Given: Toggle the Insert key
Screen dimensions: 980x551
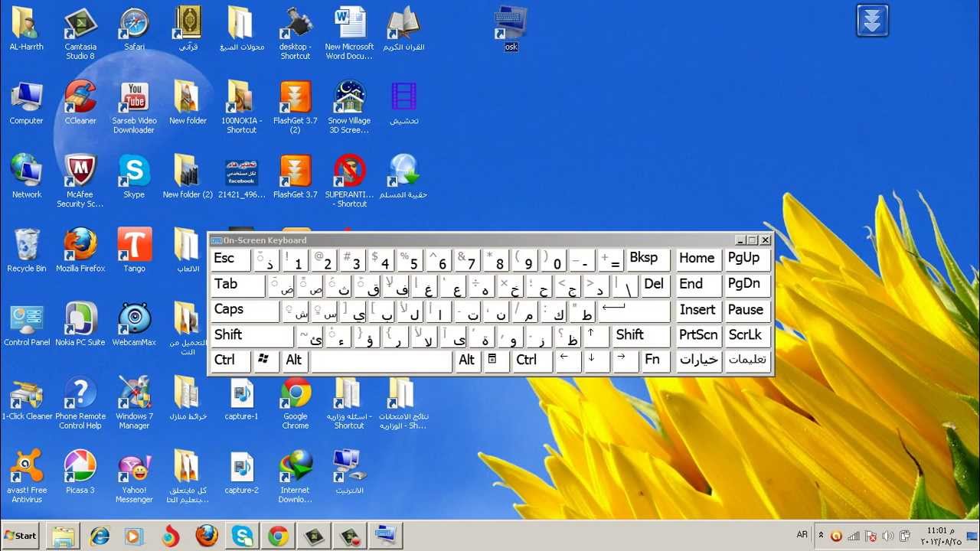Looking at the screenshot, I should [x=698, y=310].
